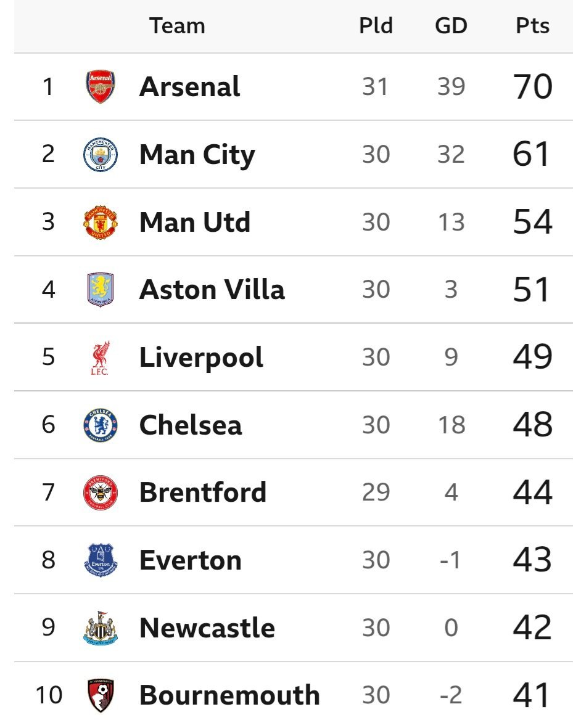Select the Liverpool team name
Image resolution: width=573 pixels, height=728 pixels.
tap(201, 358)
